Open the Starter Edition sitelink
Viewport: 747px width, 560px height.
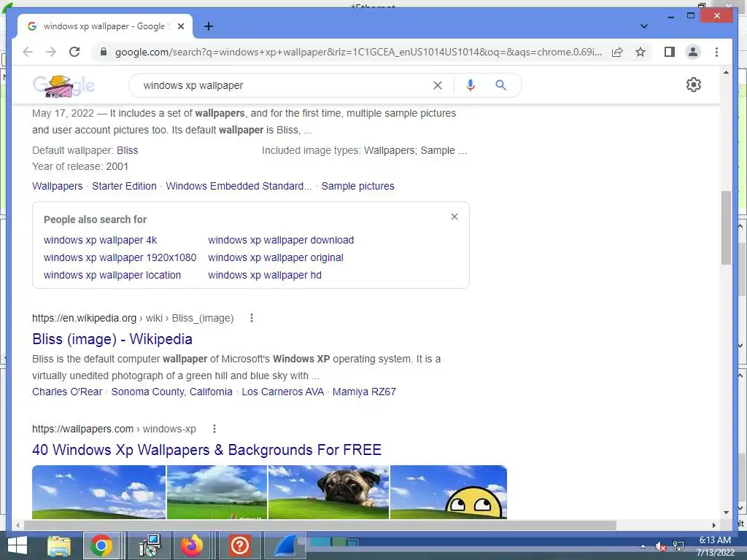click(124, 186)
